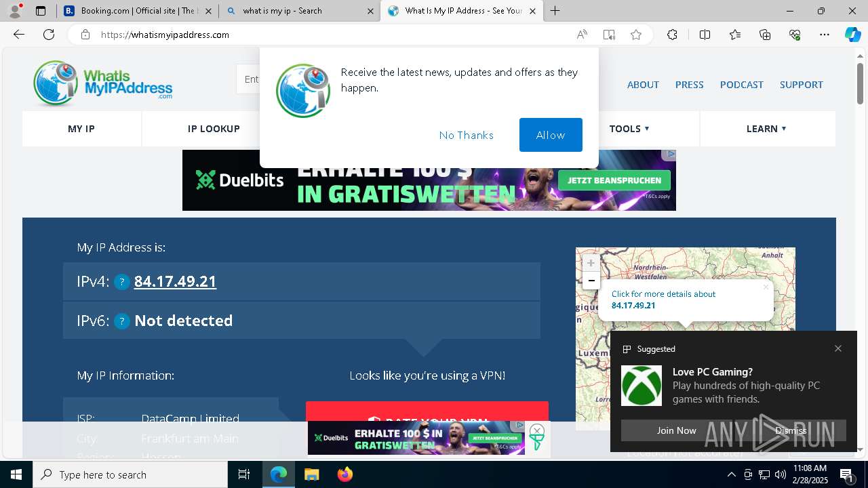Screen dimensions: 868x488
Task: Allow site notifications
Action: pos(551,135)
